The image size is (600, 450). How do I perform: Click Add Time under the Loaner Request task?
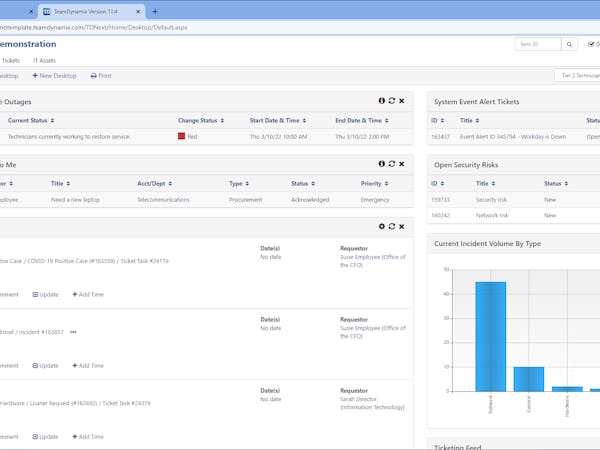pyautogui.click(x=88, y=437)
